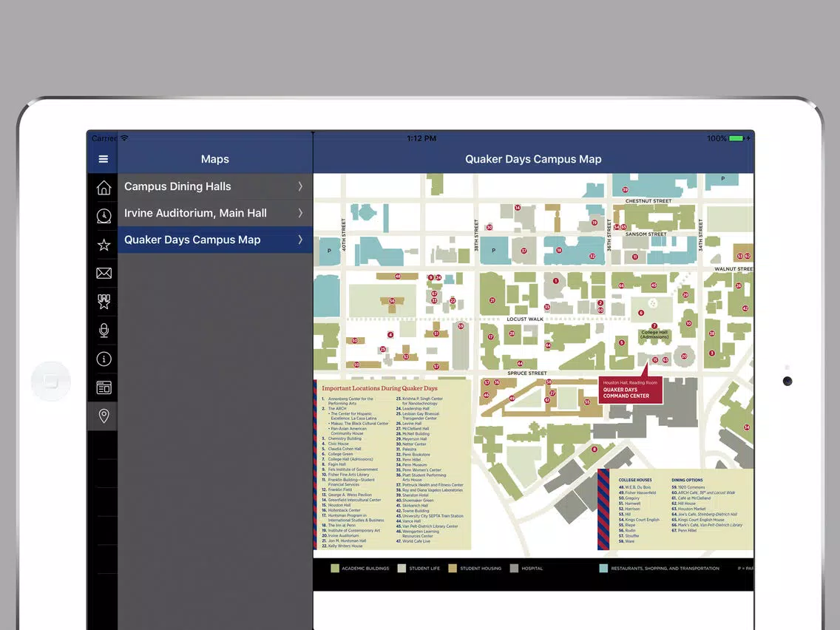Tap the Quaker Days Campus Map header title

click(x=533, y=159)
